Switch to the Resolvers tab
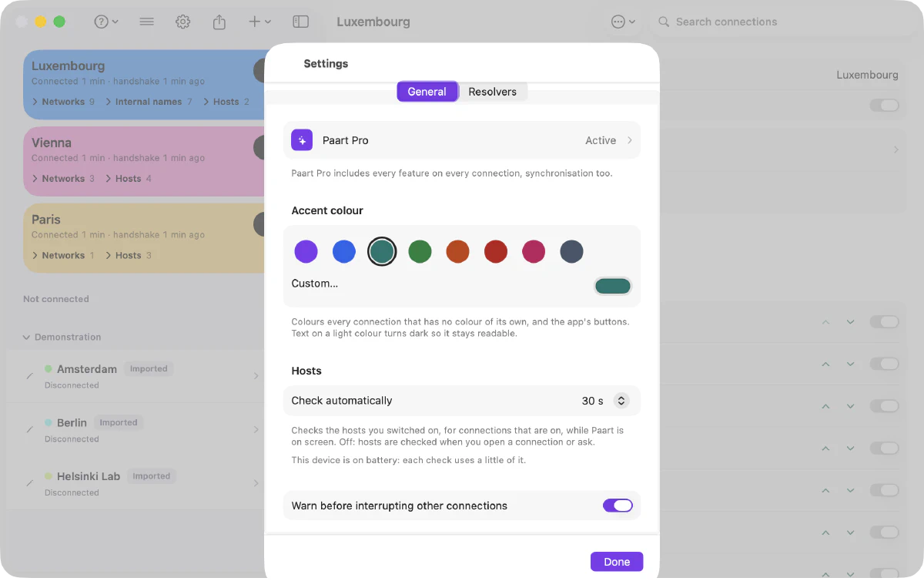This screenshot has width=924, height=588. (493, 92)
